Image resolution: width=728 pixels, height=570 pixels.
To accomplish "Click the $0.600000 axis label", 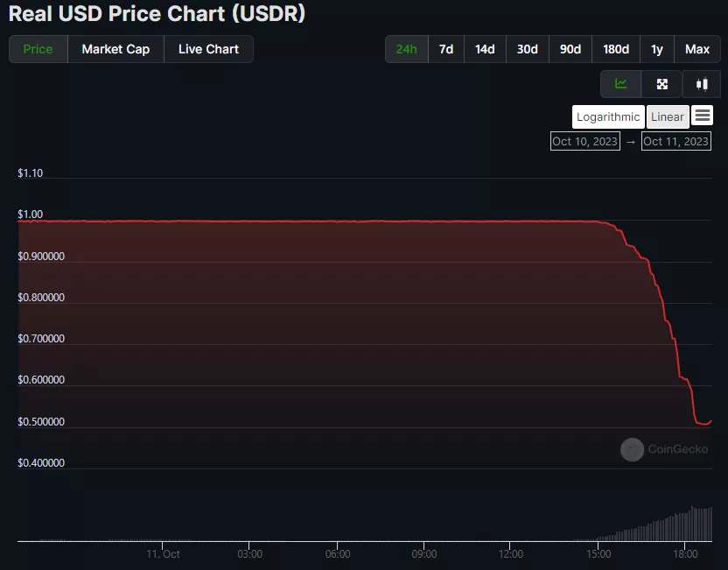I will tap(41, 380).
